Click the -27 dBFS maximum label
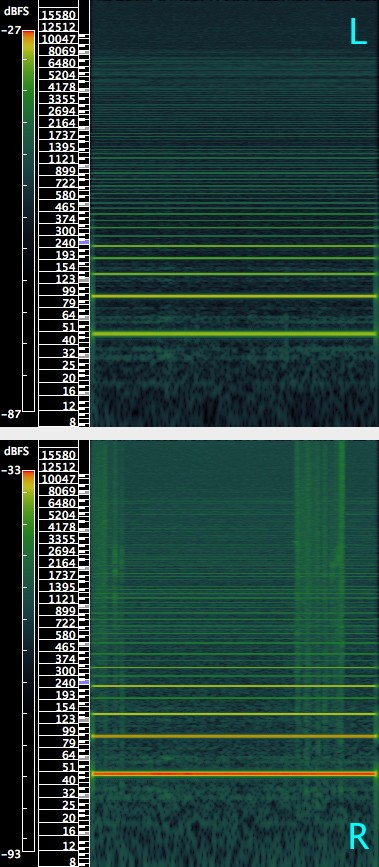Viewport: 379px width, 867px height. (11, 31)
